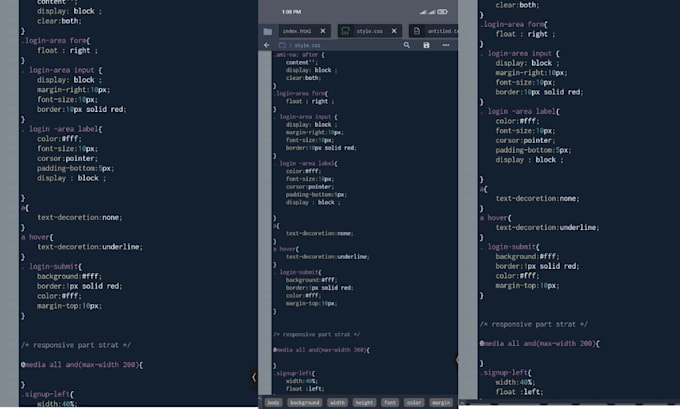Screen dimensions: 680x409
Task: Click 'clear:both;' line in the phone editor
Action: 303,78
